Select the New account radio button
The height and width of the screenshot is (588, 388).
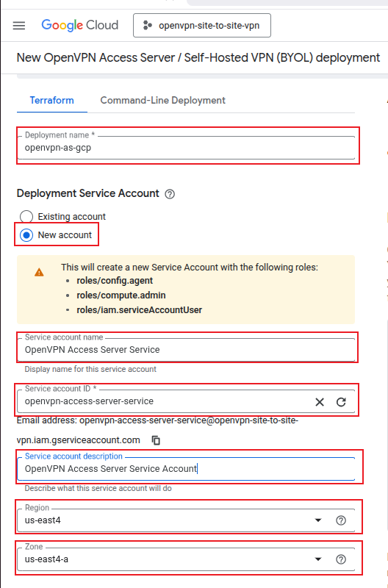26,235
